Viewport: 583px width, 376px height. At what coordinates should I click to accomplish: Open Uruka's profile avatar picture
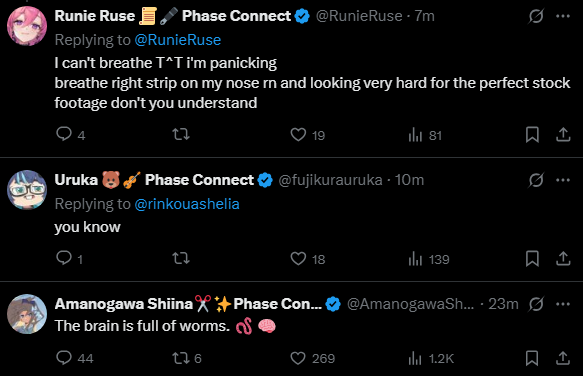point(27,190)
